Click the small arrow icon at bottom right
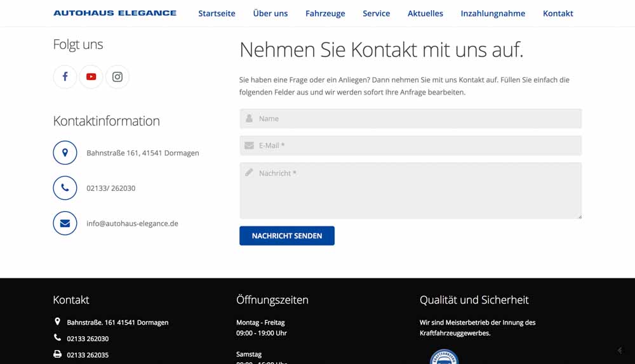 (x=620, y=351)
